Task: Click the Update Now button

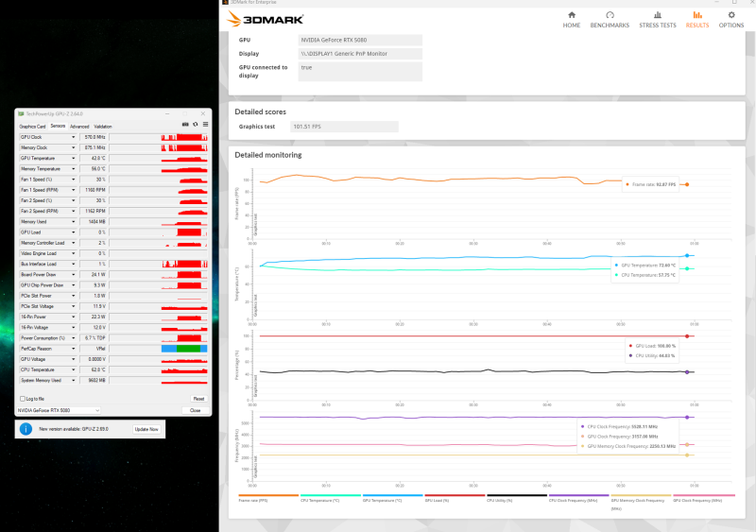Action: (146, 429)
